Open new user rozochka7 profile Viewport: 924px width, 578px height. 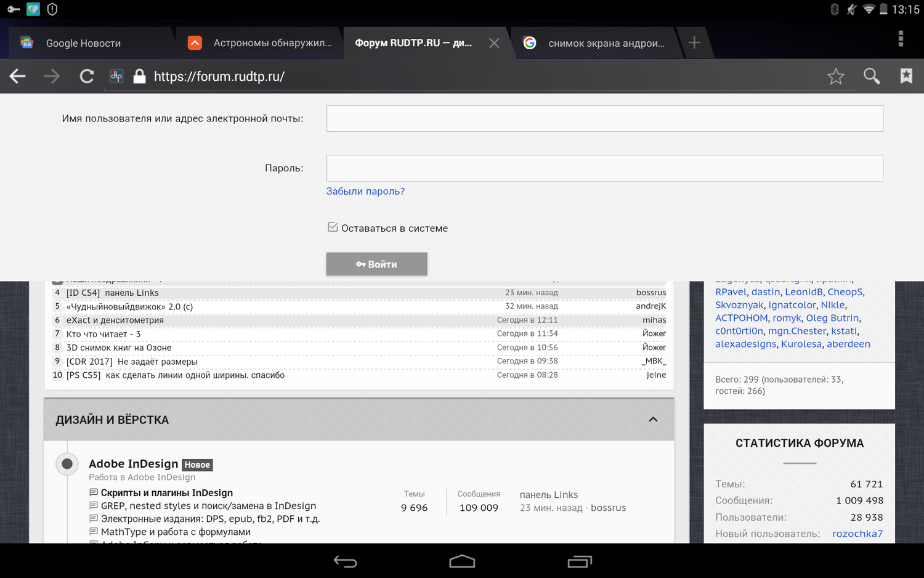tap(857, 534)
